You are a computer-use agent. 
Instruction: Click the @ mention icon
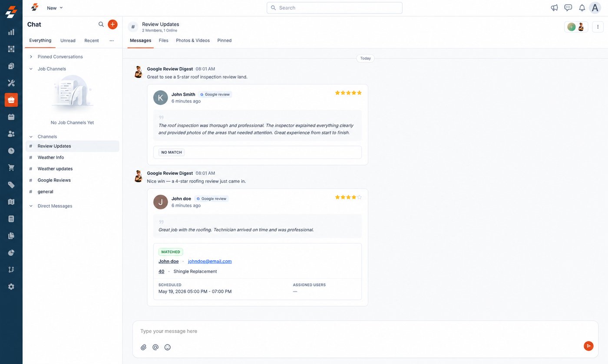[x=155, y=347]
